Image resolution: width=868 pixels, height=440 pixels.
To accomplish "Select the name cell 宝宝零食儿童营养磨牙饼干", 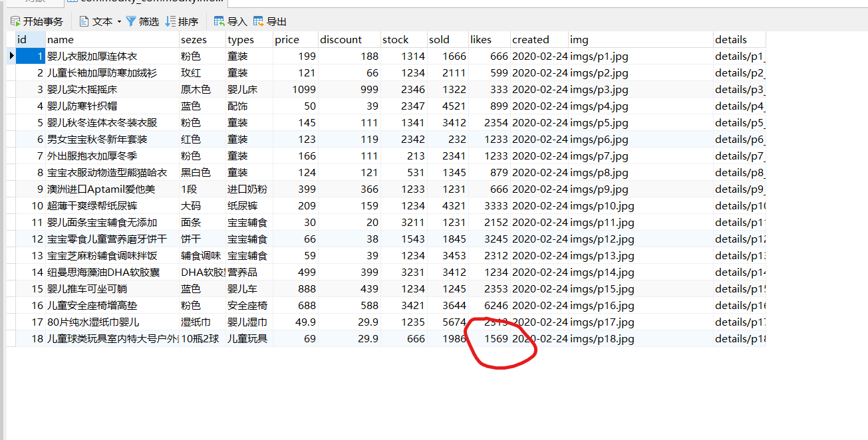I will pyautogui.click(x=112, y=239).
